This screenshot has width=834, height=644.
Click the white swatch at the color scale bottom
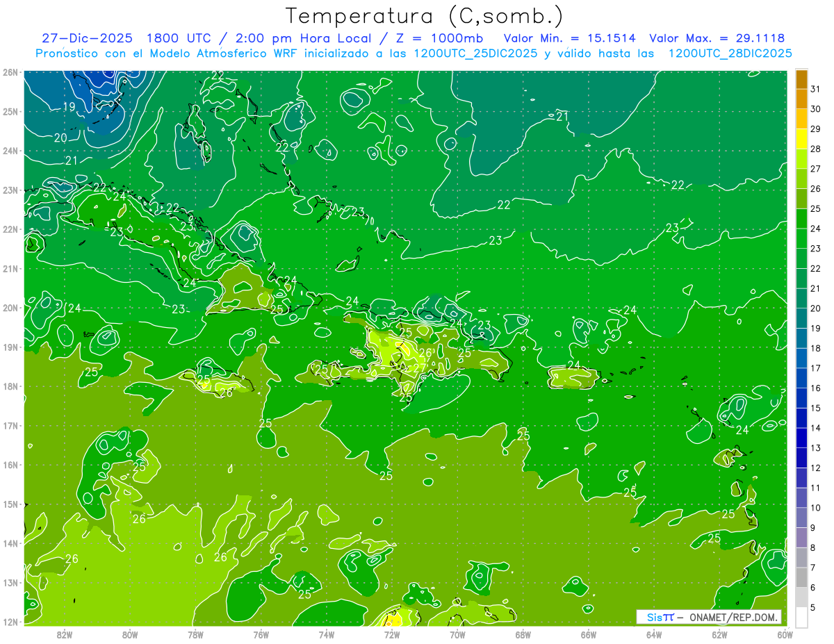pos(801,617)
